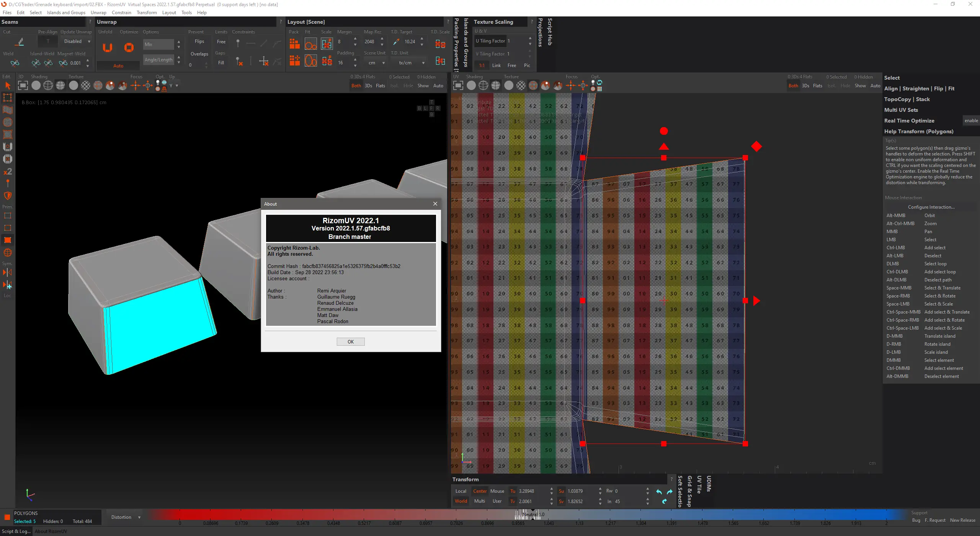The height and width of the screenshot is (536, 980).
Task: Click OK in the About dialog
Action: point(350,342)
